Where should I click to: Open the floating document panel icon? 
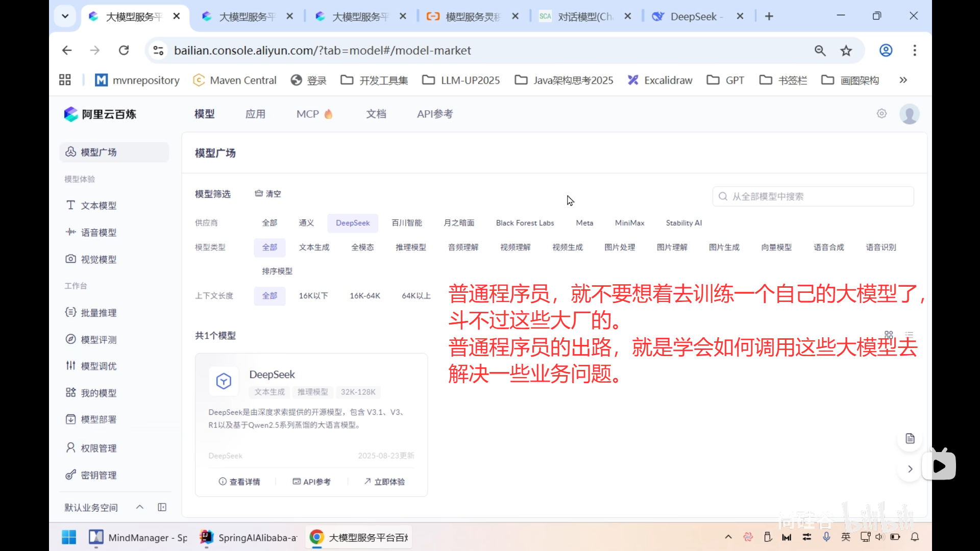[x=910, y=438]
